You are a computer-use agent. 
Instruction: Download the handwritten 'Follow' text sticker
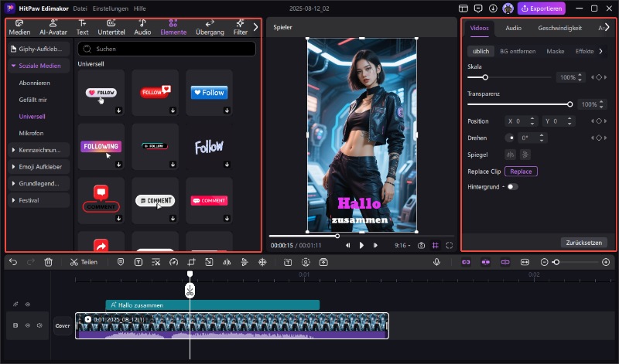click(x=227, y=165)
